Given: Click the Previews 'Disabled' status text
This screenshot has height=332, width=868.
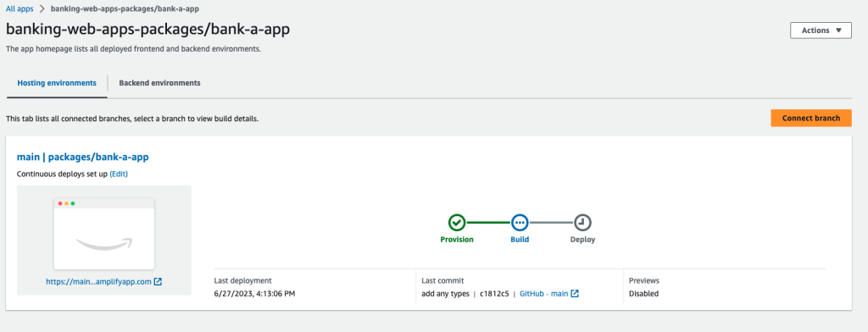Looking at the screenshot, I should click(644, 294).
